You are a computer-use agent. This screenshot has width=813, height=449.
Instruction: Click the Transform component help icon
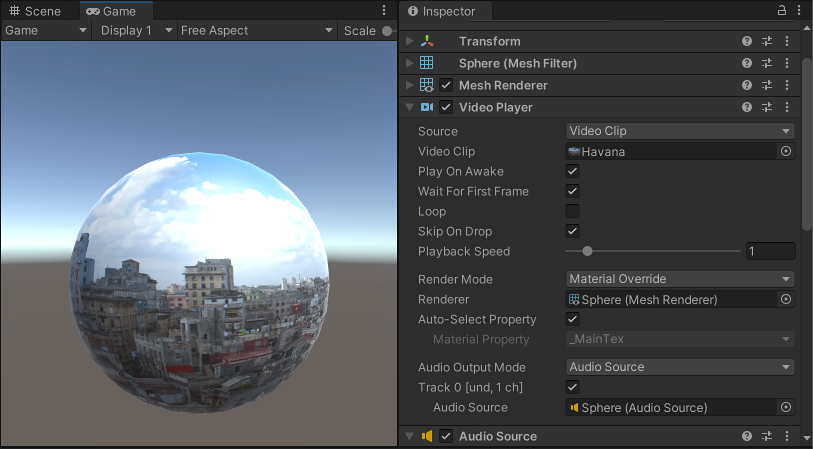click(x=747, y=41)
